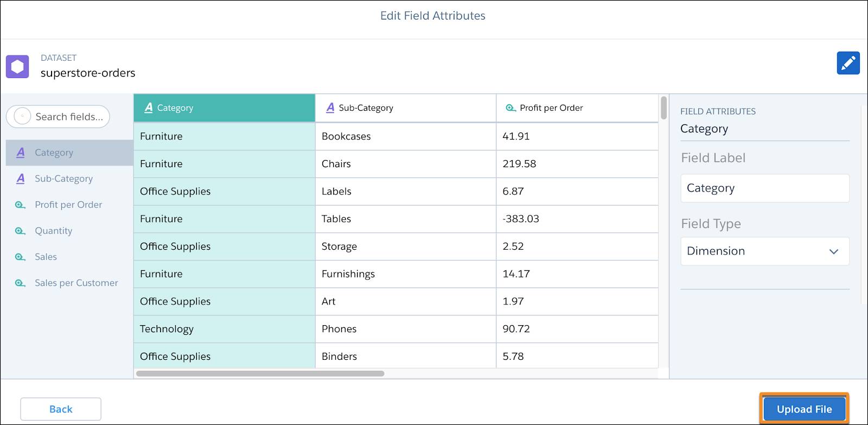Click the horizontal table scrollbar thumb
This screenshot has height=425, width=868.
[260, 373]
